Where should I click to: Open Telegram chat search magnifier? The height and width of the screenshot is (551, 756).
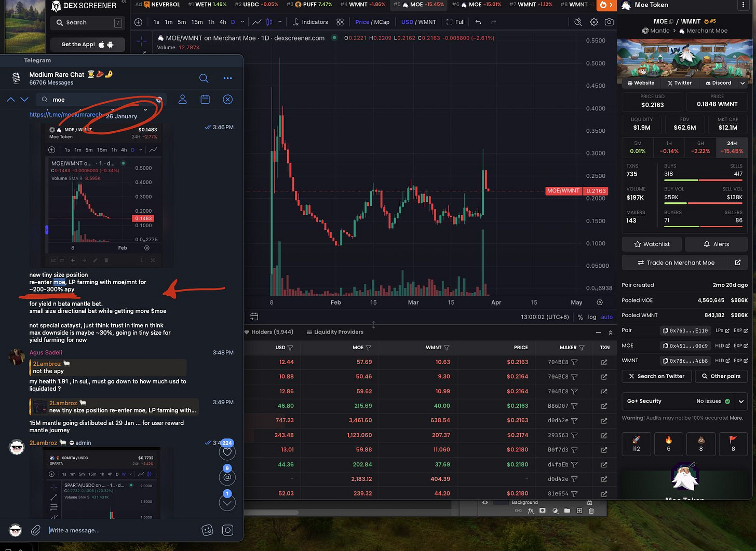point(204,78)
